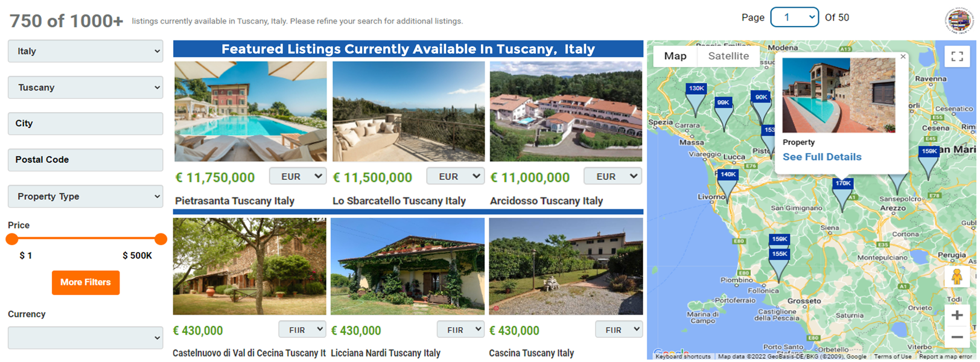
Task: Switch to Satellite map view
Action: (x=728, y=56)
